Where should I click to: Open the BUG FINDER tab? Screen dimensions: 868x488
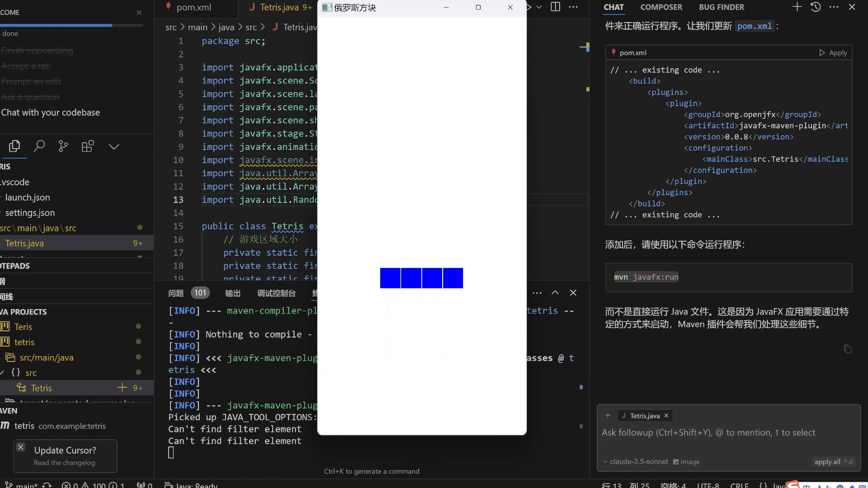(722, 7)
